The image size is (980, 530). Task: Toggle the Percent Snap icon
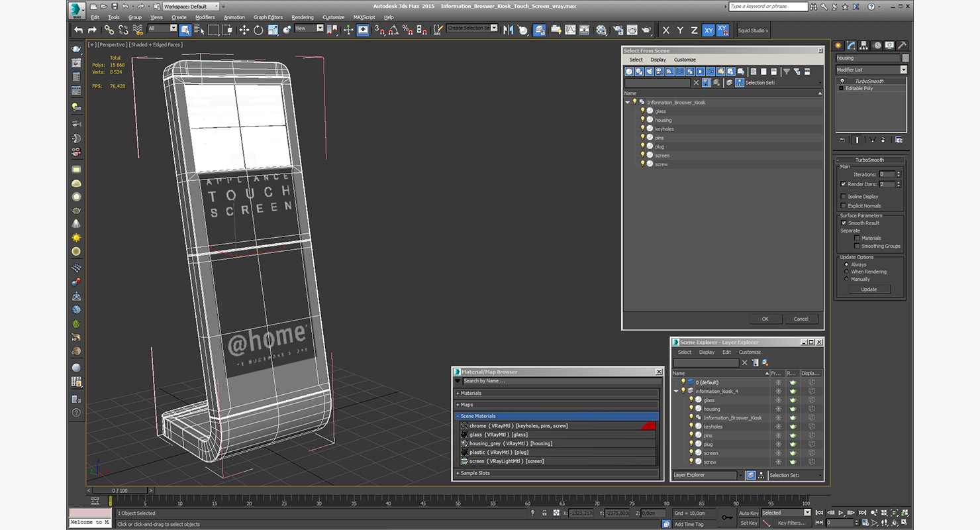[408, 30]
